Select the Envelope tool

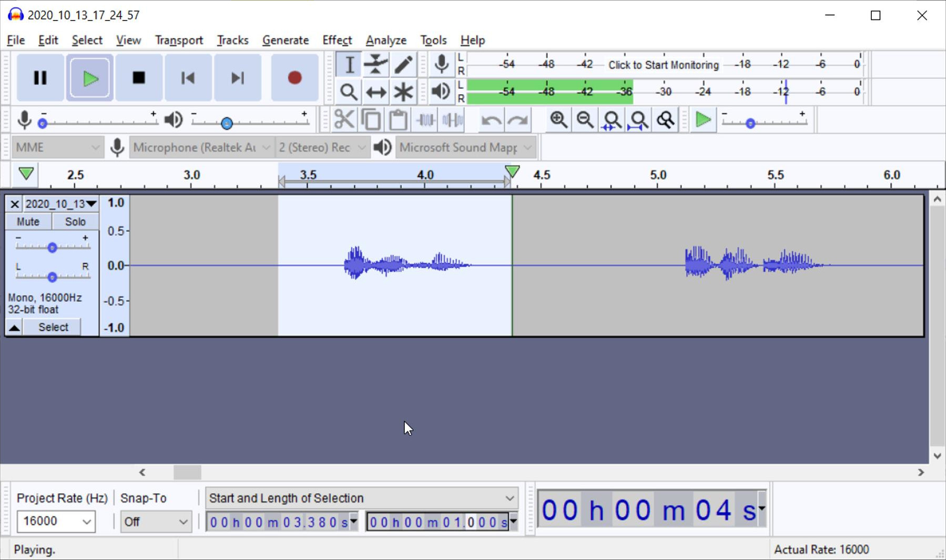(375, 64)
